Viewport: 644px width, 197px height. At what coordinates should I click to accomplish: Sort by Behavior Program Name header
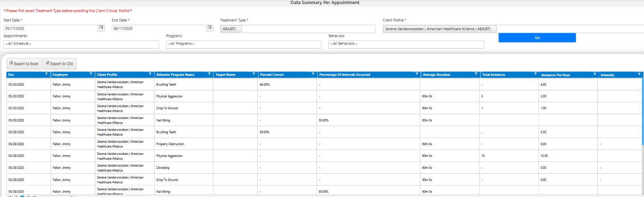click(x=175, y=75)
